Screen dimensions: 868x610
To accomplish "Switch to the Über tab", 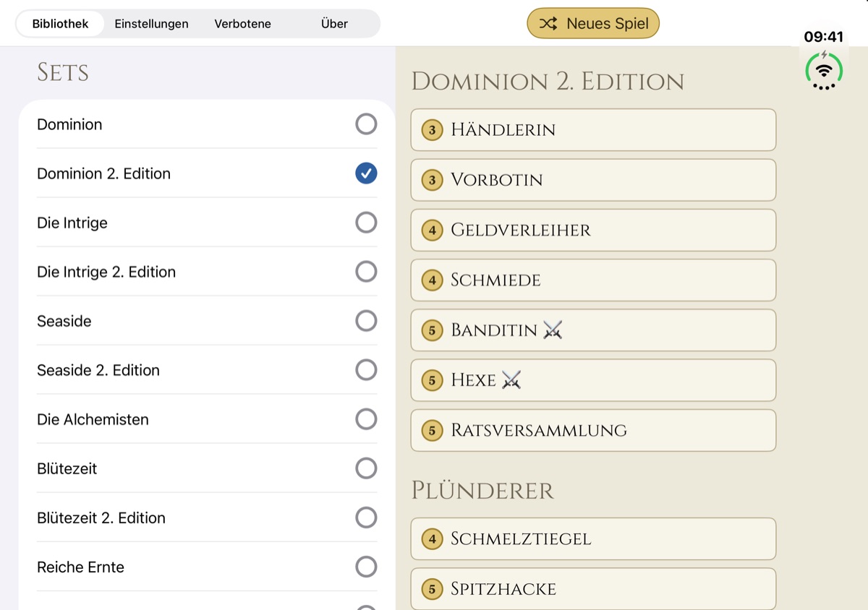I will [334, 24].
